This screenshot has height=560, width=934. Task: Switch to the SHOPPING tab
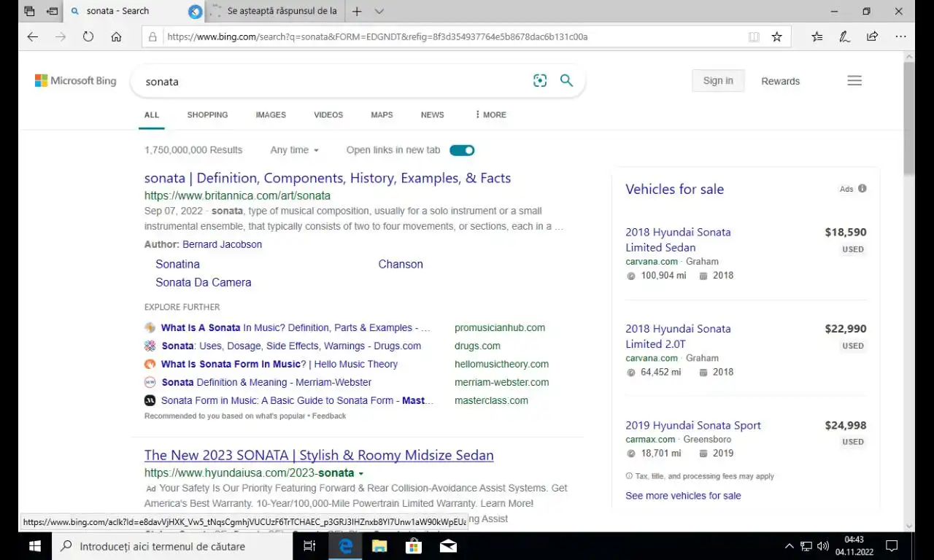coord(207,114)
